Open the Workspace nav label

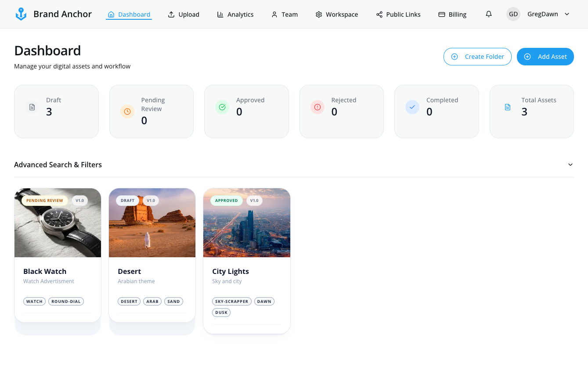point(342,14)
